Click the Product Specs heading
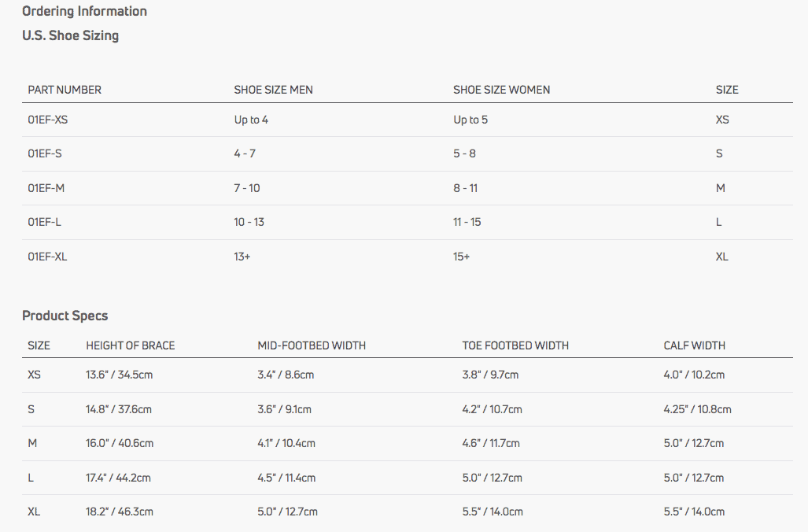Screen dimensions: 808x532 click(65, 316)
